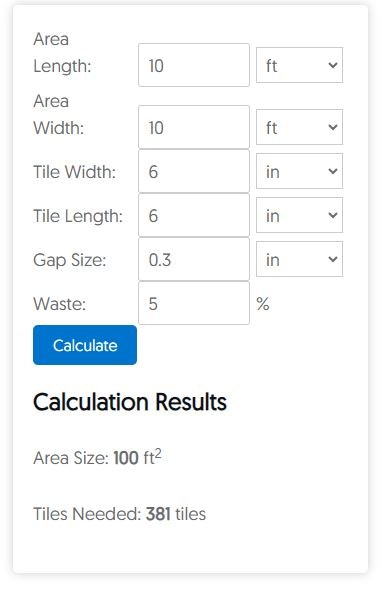Focus the Area Length input field
The image size is (381, 589).
pos(194,65)
